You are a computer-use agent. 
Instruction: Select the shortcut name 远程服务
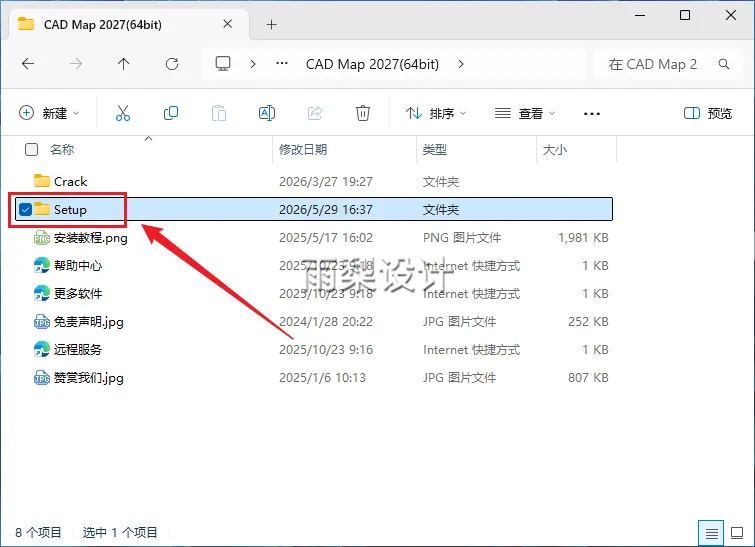[78, 350]
